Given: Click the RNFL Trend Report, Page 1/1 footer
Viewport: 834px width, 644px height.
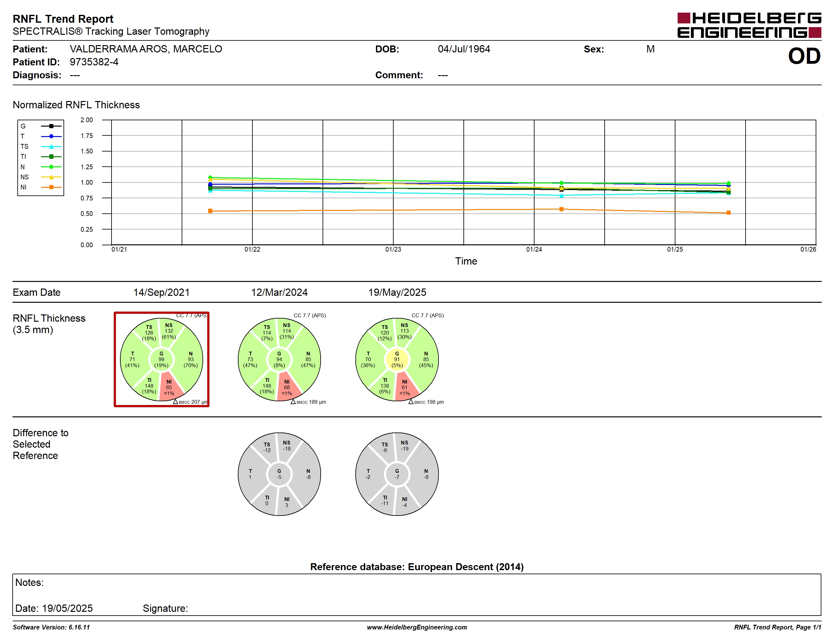Looking at the screenshot, I should pos(777,627).
